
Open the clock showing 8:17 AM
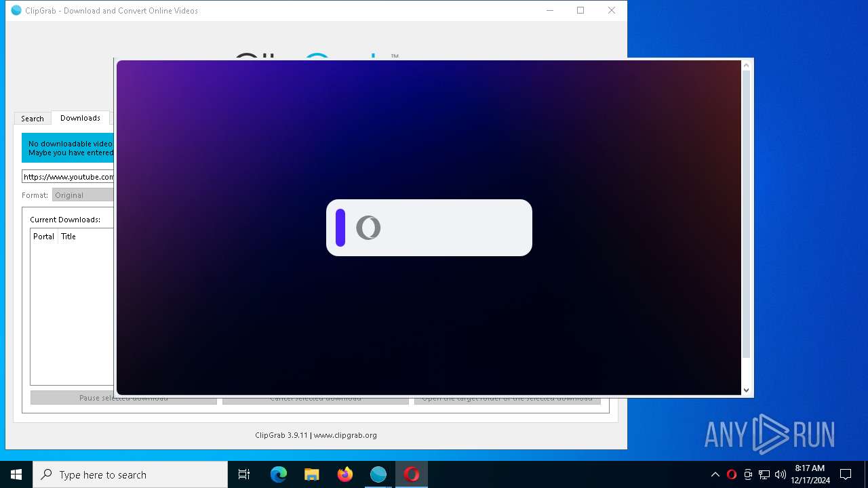click(810, 474)
